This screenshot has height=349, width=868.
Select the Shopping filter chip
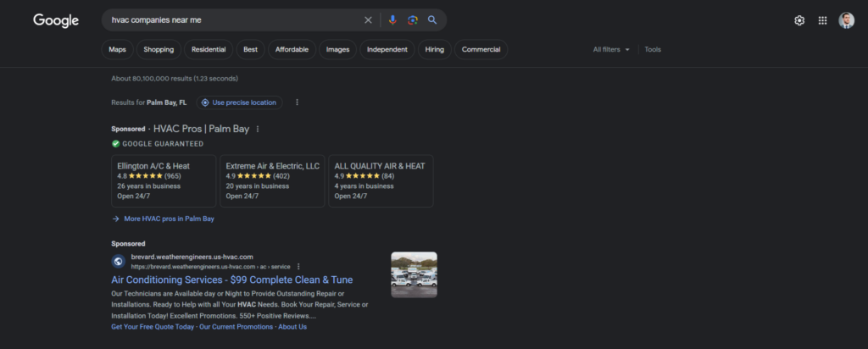point(159,49)
